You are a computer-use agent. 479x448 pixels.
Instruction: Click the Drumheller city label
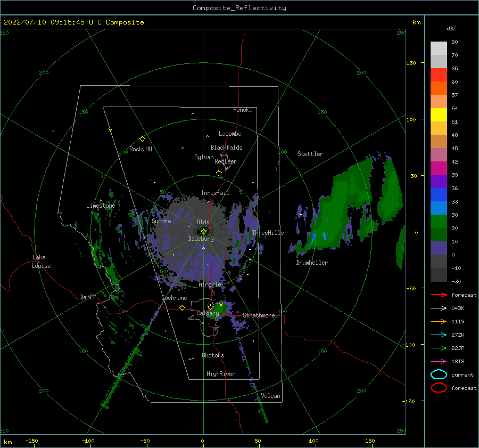click(312, 263)
